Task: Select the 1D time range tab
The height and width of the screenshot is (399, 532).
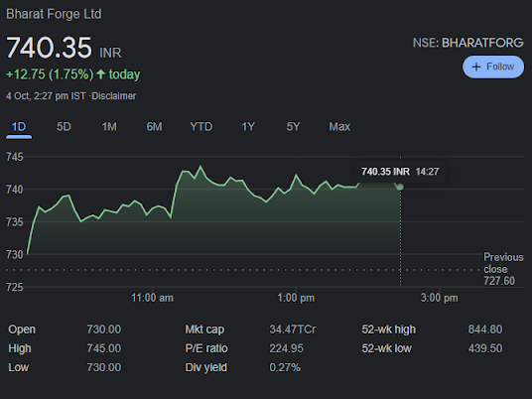Action: tap(19, 127)
